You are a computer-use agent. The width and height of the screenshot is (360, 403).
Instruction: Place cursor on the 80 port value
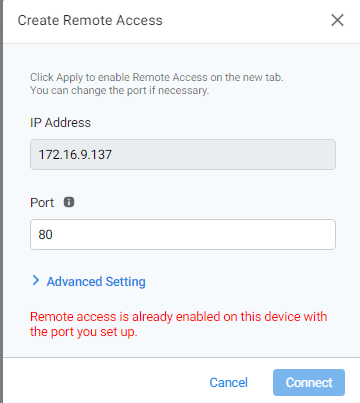[45, 234]
